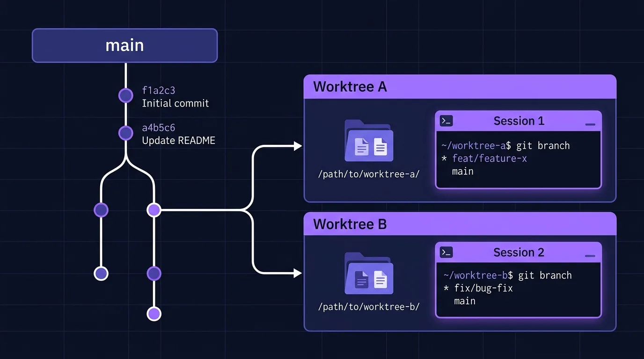This screenshot has width=644, height=359.
Task: Click the text 'a4b5c6'
Action: pyautogui.click(x=159, y=128)
